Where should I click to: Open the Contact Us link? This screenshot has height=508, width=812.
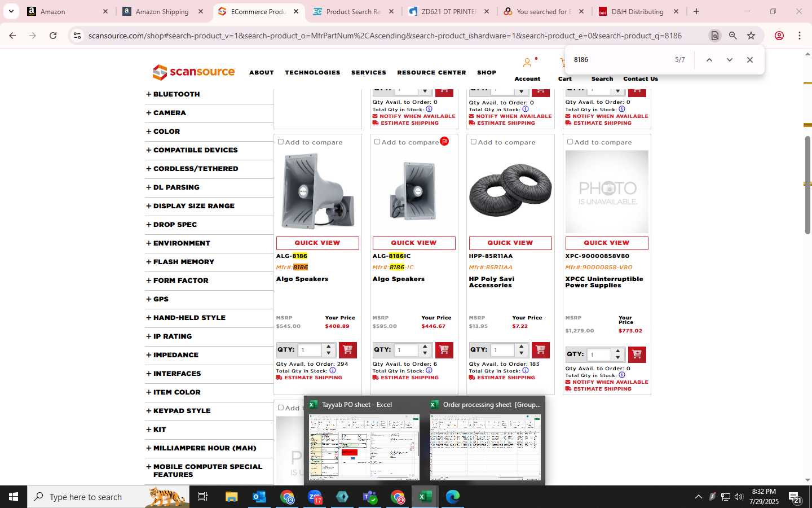pyautogui.click(x=641, y=78)
